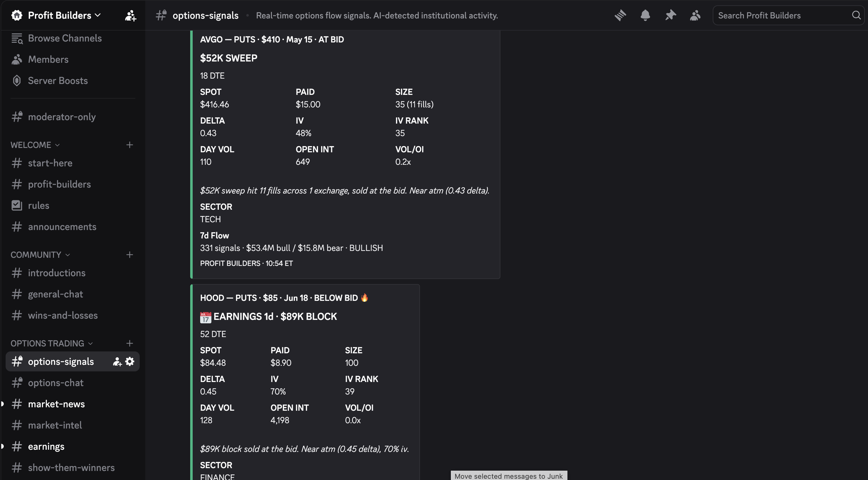Click the $89K block description sentence
868x480 pixels.
pos(305,449)
